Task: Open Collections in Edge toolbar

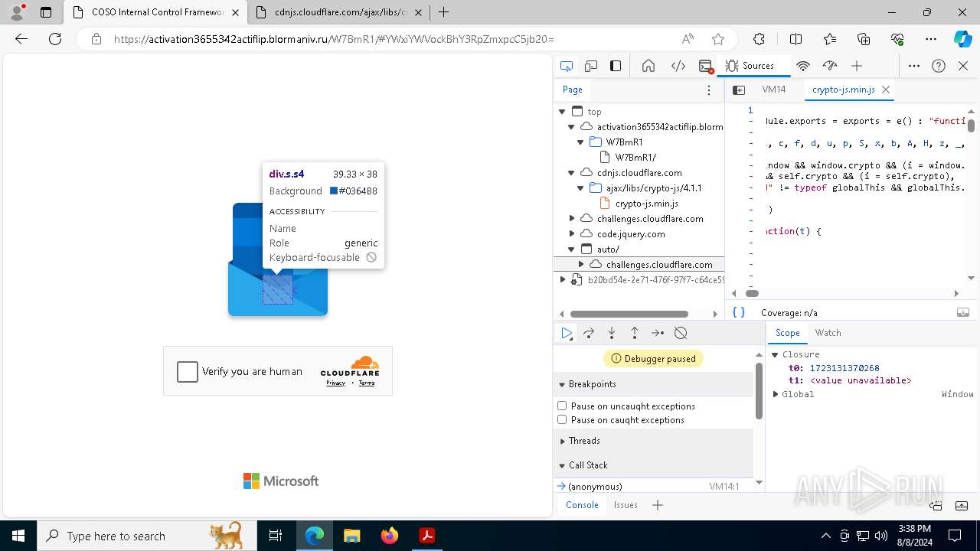Action: [x=864, y=39]
